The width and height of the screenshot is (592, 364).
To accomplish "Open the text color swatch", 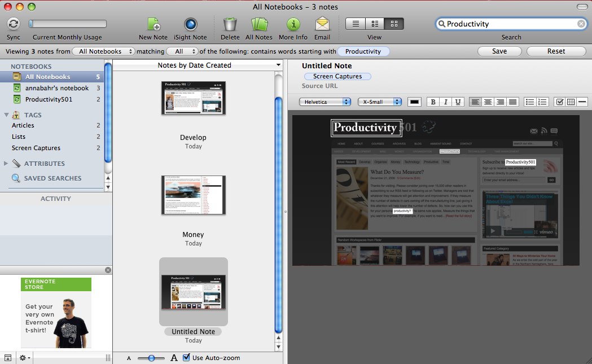I will (x=414, y=102).
